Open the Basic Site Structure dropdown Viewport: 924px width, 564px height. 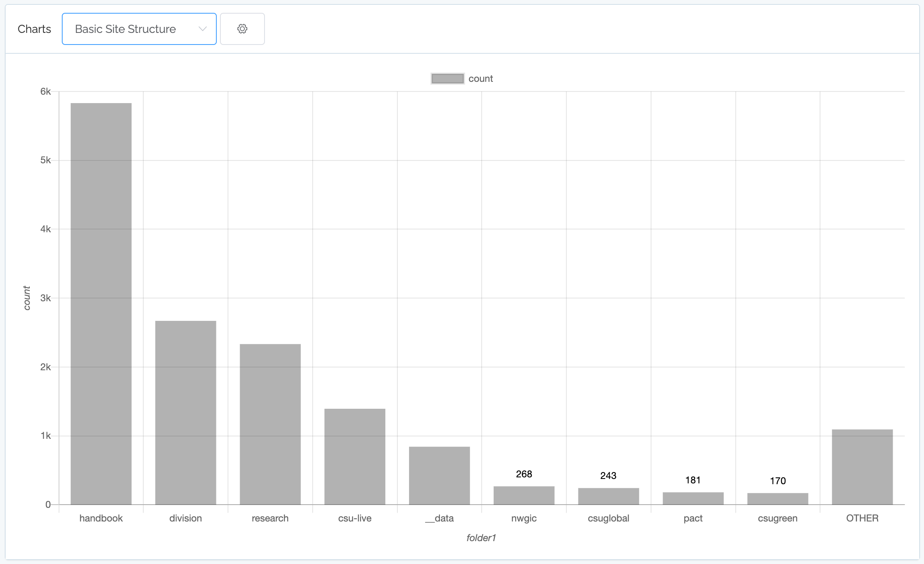[x=139, y=29]
